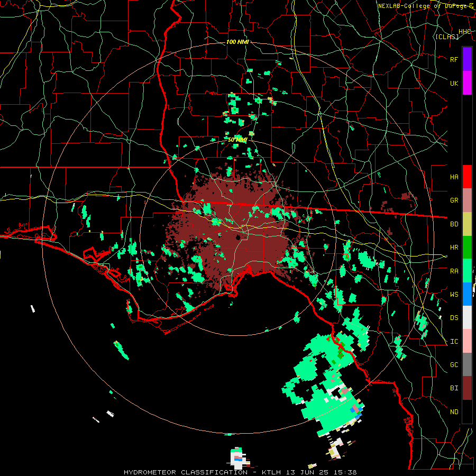
Task: Click the BI legend label
Action: 454,388
